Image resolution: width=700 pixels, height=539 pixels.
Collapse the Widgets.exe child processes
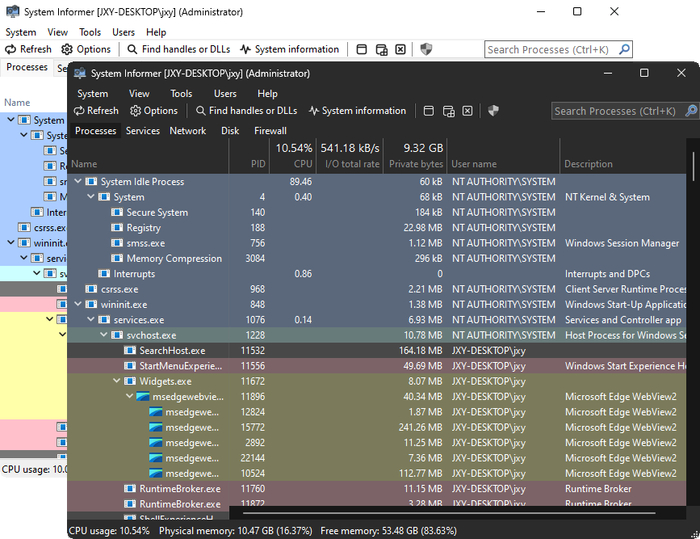(x=117, y=381)
